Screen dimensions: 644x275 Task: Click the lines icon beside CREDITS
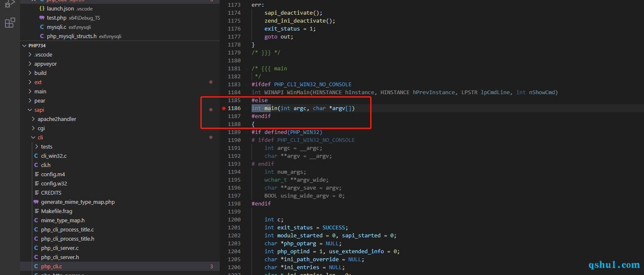coord(36,193)
